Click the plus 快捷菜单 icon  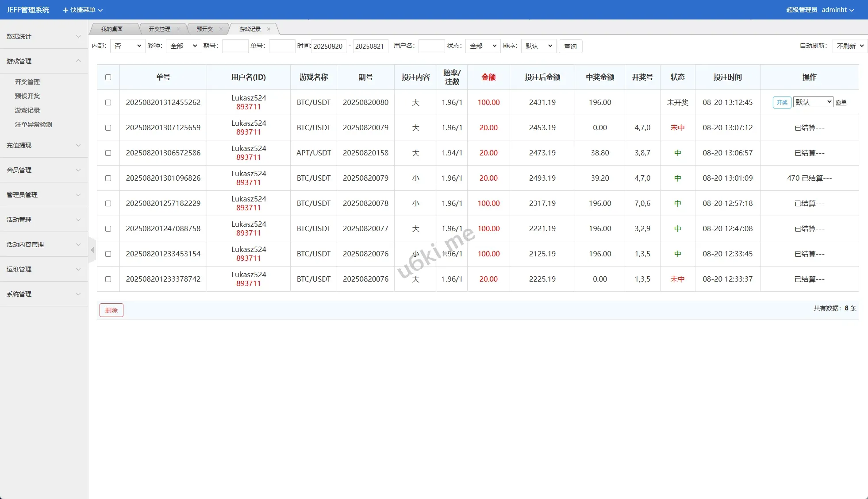(65, 10)
